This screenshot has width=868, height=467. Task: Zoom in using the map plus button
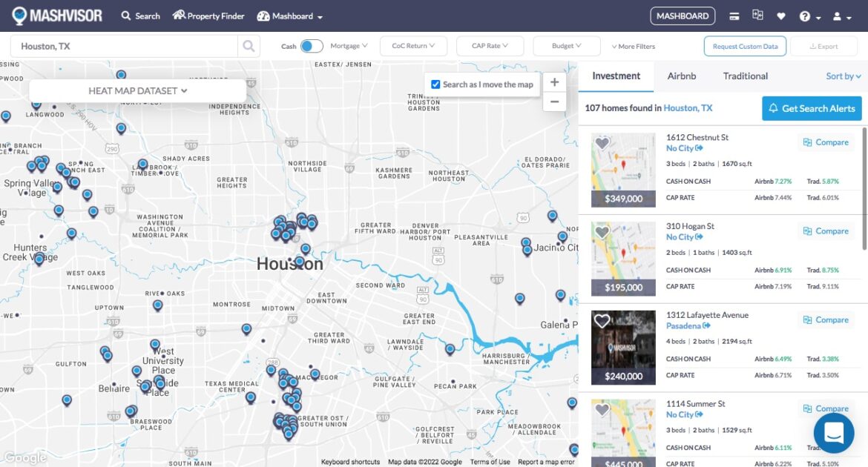pyautogui.click(x=554, y=82)
